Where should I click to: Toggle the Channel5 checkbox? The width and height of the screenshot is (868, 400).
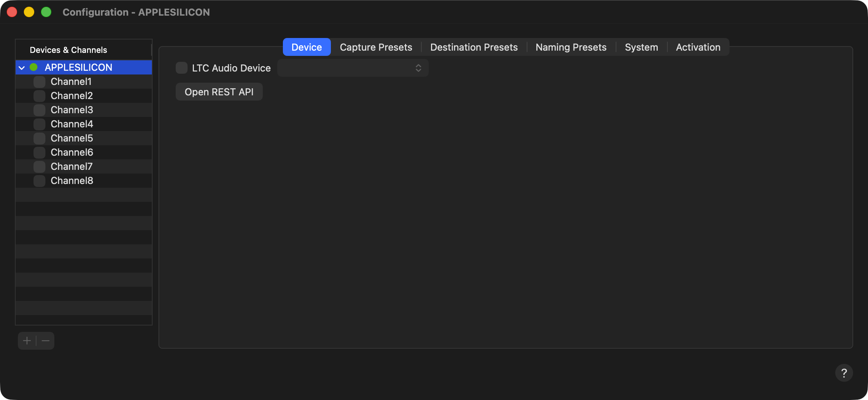tap(39, 138)
